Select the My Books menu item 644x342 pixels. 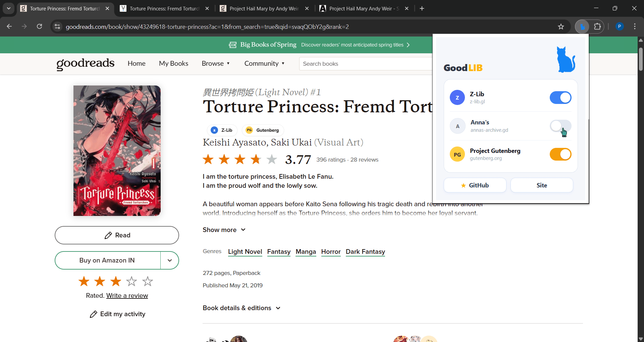[x=173, y=63]
